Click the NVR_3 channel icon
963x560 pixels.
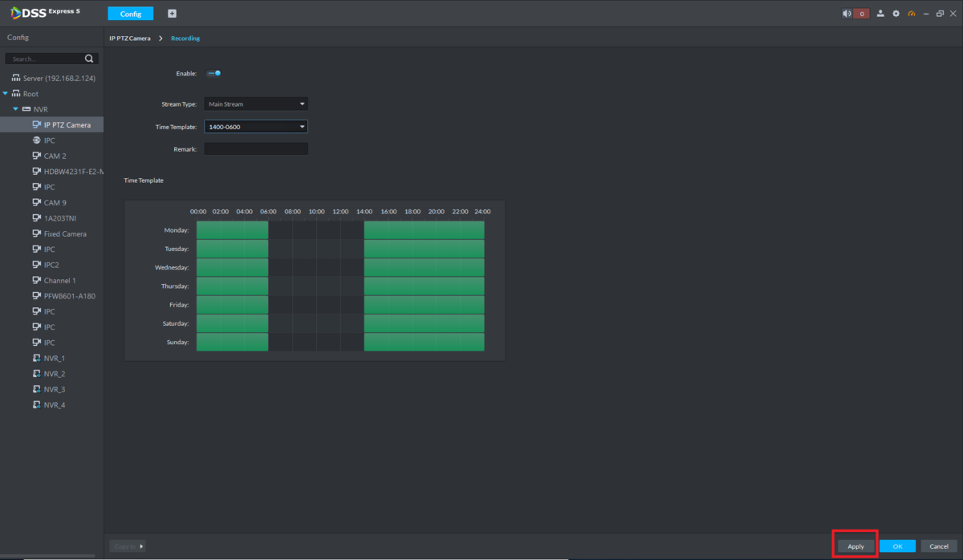[37, 389]
